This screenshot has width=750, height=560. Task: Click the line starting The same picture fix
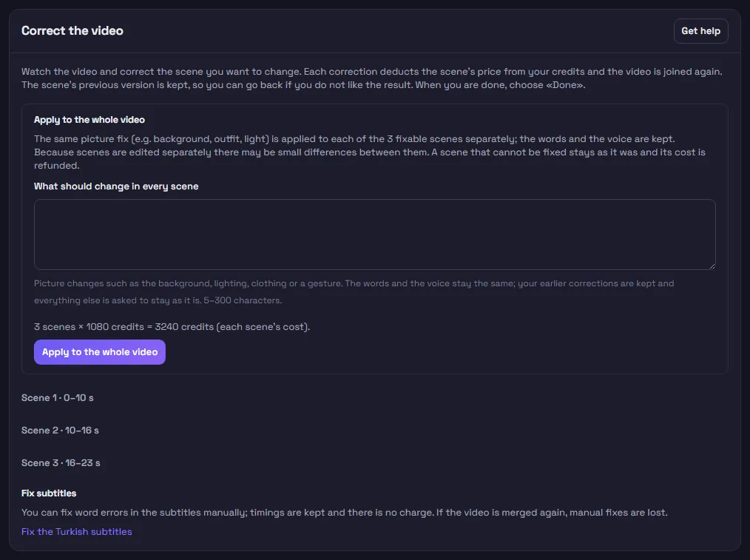[354, 139]
